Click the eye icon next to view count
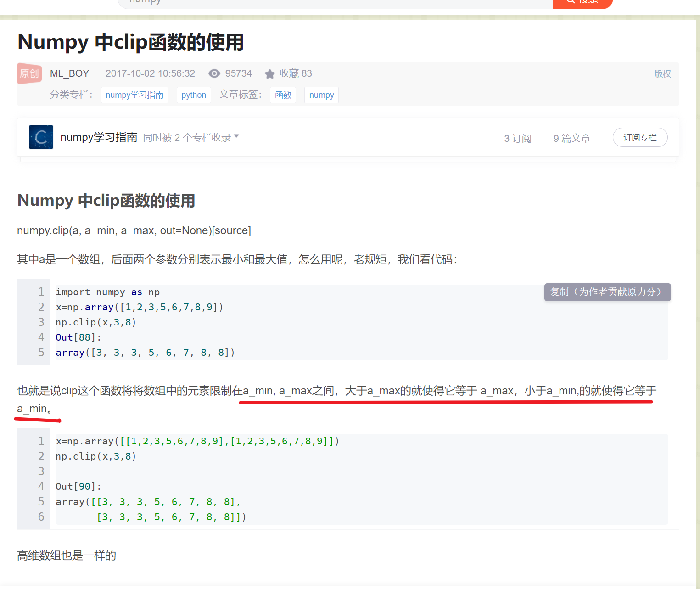 click(214, 73)
